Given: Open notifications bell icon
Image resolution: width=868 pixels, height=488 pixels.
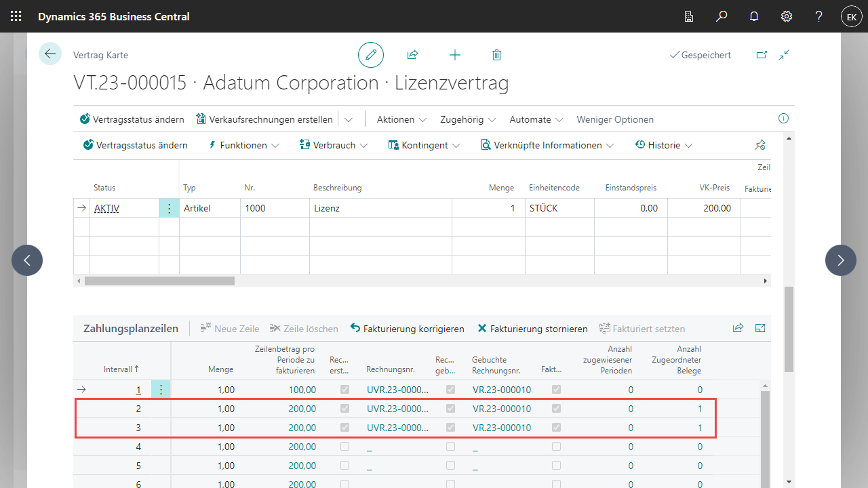Looking at the screenshot, I should (x=754, y=16).
